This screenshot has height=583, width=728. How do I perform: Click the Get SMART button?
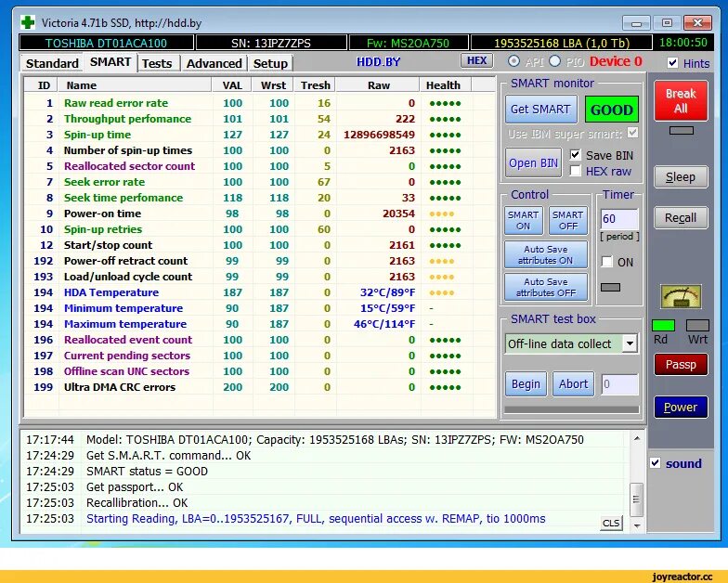point(540,110)
